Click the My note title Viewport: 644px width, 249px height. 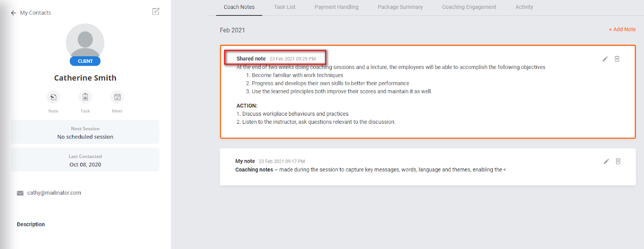245,161
